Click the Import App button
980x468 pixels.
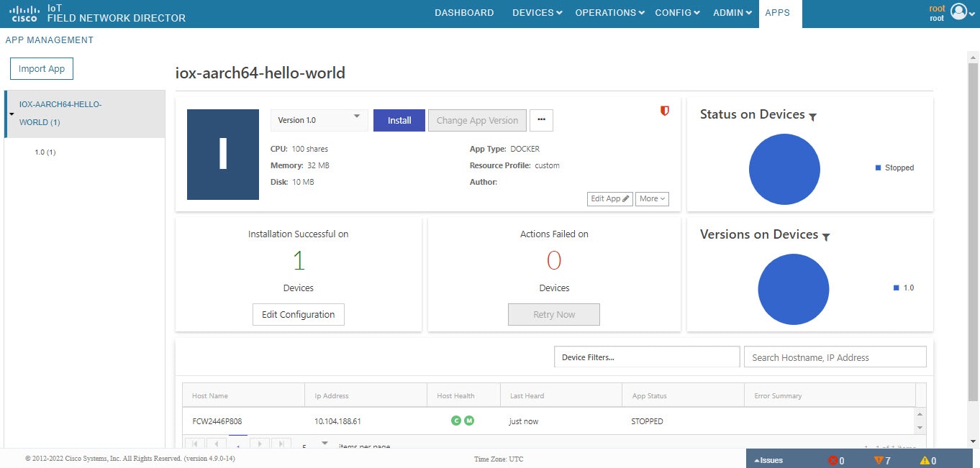coord(42,69)
